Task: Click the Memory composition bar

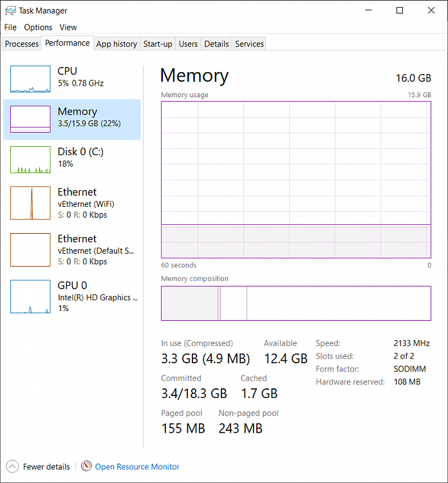Action: (x=296, y=303)
